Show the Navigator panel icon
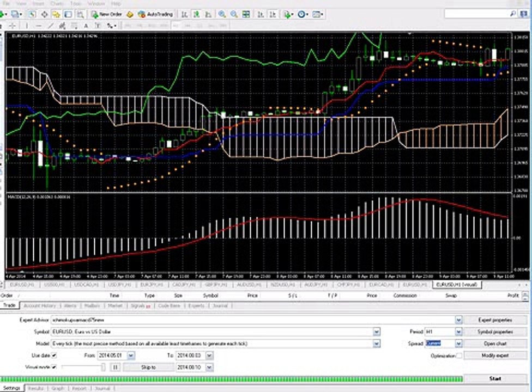532x392 pixels. [56, 14]
